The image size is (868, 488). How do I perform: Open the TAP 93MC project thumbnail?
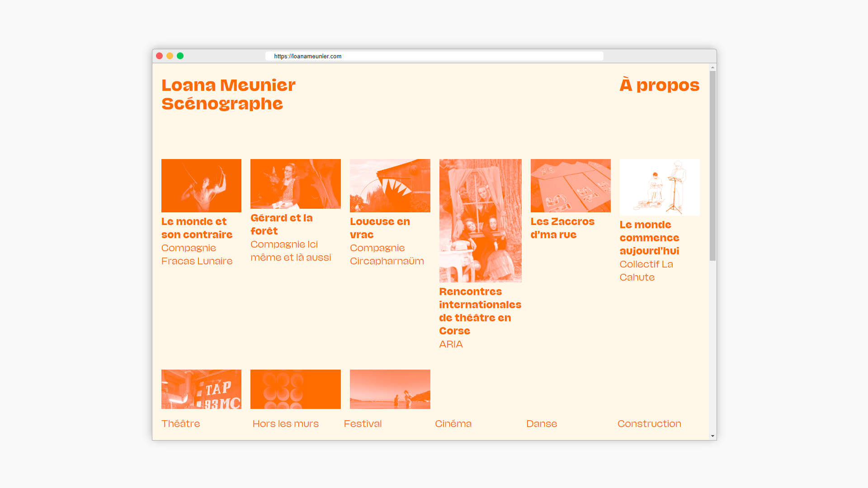tap(201, 389)
